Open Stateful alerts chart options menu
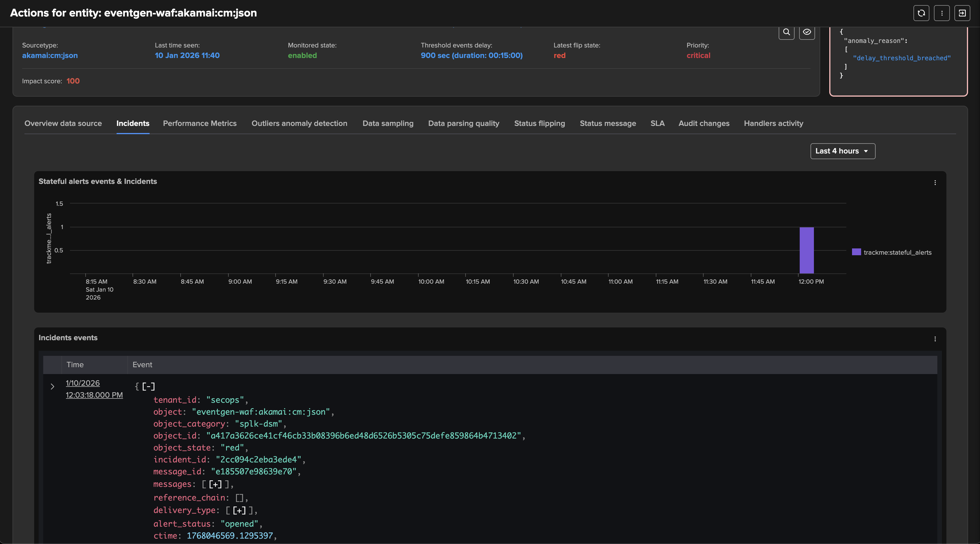The width and height of the screenshot is (980, 544). pyautogui.click(x=935, y=183)
